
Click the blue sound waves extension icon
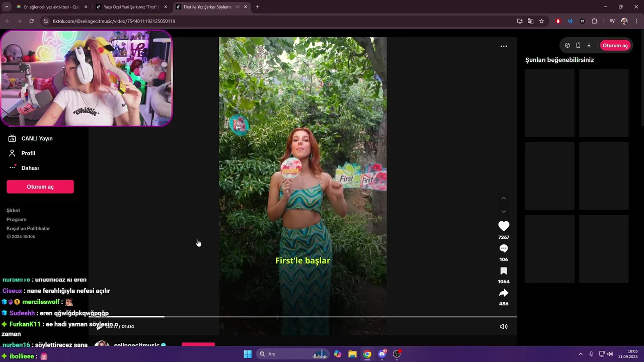(x=570, y=21)
